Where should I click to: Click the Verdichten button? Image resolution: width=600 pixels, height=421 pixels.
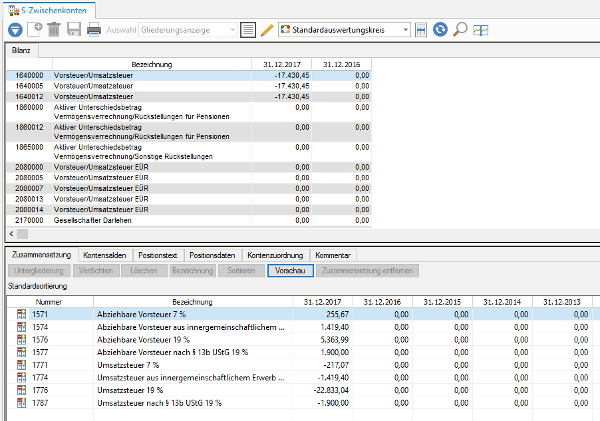point(96,271)
